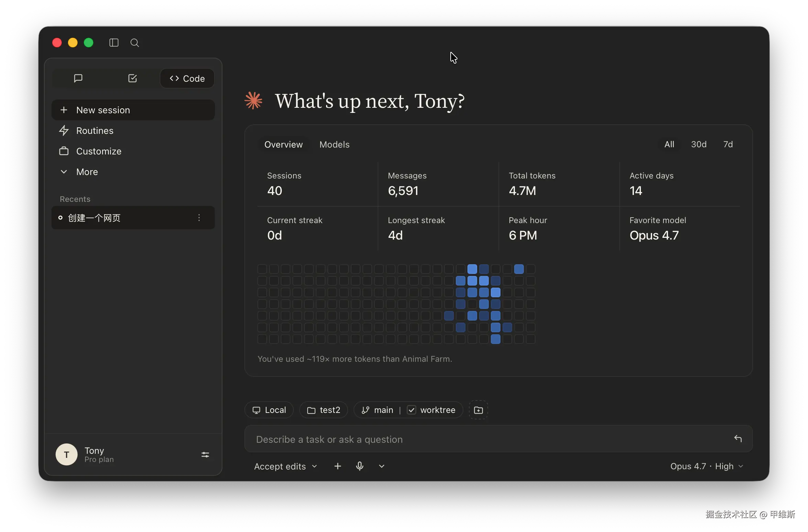Viewport: 808px width, 532px height.
Task: Click the Pro plan label
Action: click(99, 459)
